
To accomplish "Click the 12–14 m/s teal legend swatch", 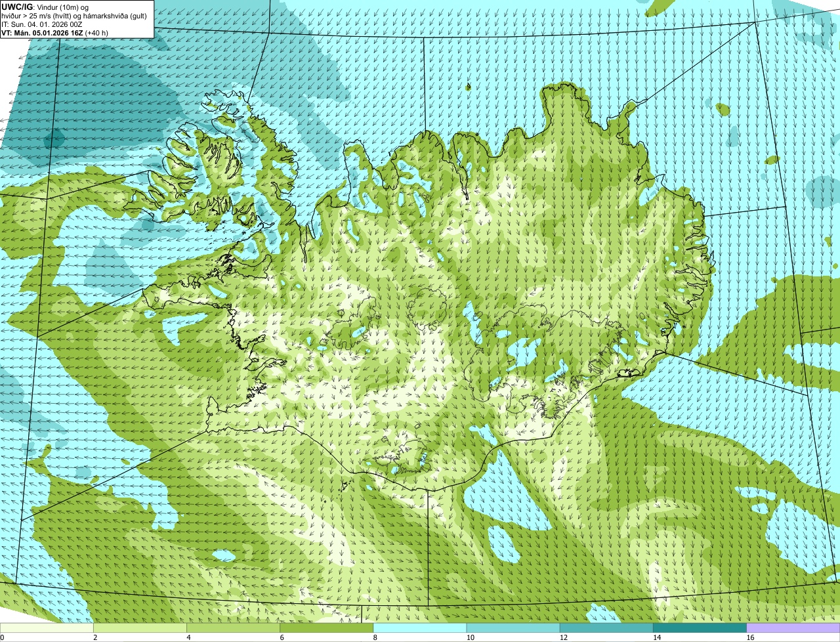I will (x=606, y=628).
